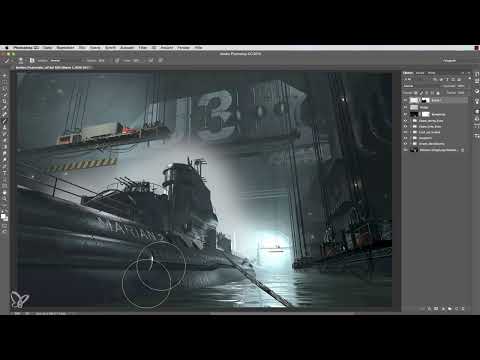Select the Zoom tool
Screen dimensions: 480x360
tap(4, 198)
